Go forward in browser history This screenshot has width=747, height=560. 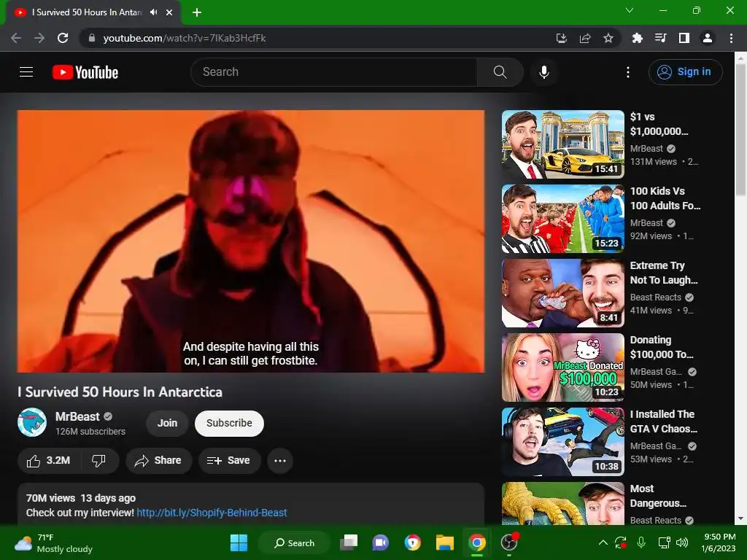click(39, 38)
